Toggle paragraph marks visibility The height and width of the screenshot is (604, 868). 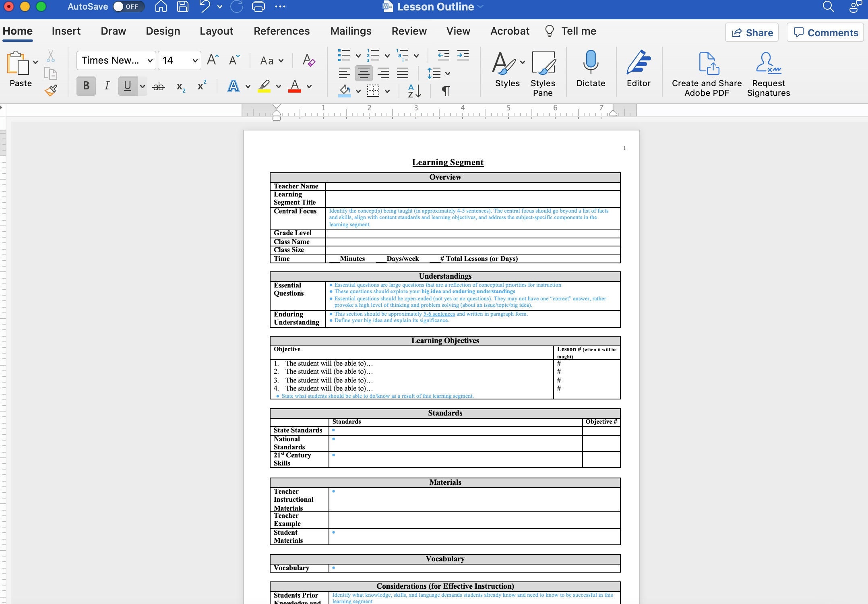[x=445, y=91]
